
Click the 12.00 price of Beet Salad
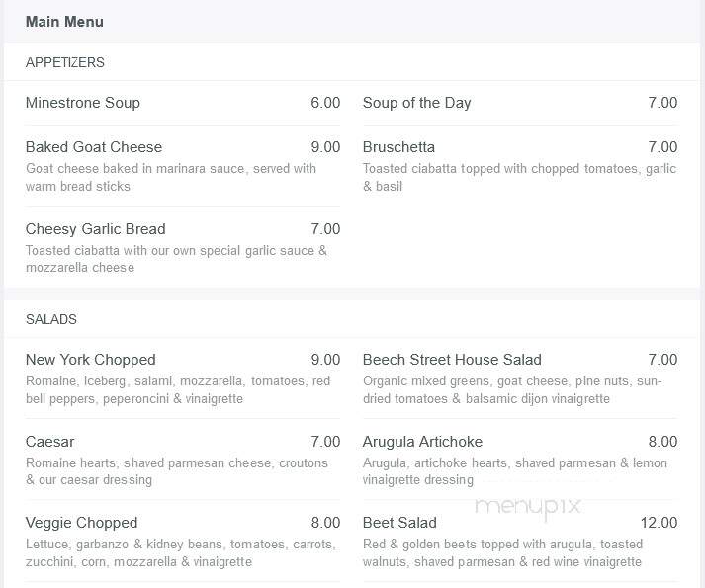[659, 523]
